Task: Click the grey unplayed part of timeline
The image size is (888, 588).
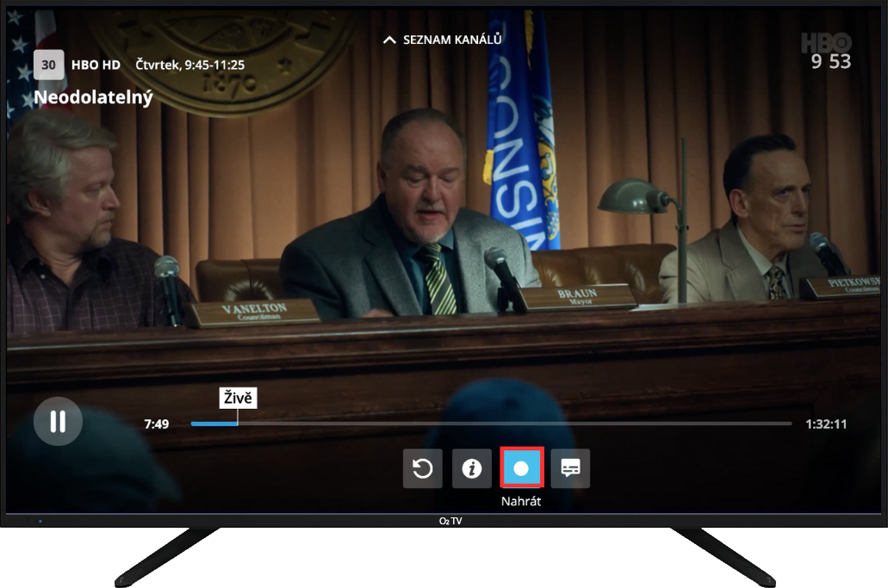Action: tap(517, 424)
